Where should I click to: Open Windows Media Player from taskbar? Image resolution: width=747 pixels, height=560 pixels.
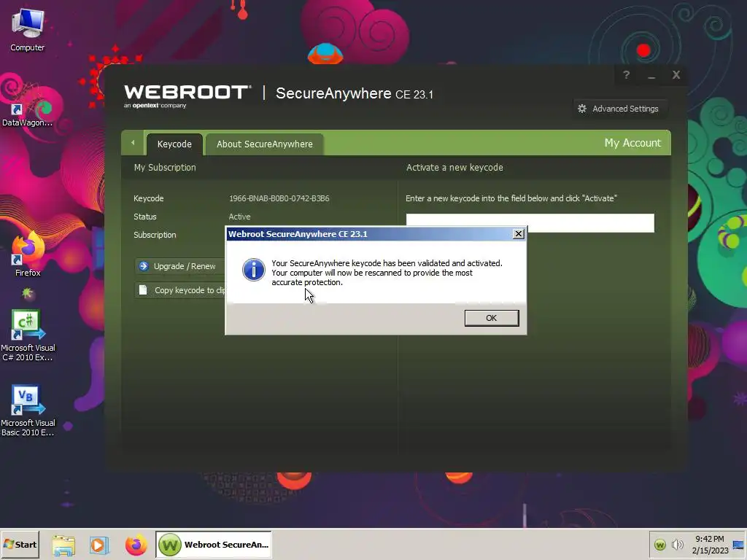(99, 545)
